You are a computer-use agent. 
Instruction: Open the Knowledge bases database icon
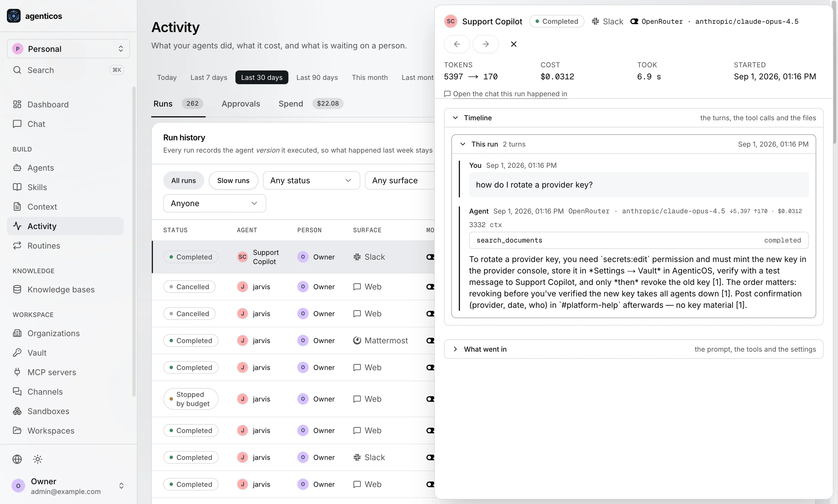point(17,289)
